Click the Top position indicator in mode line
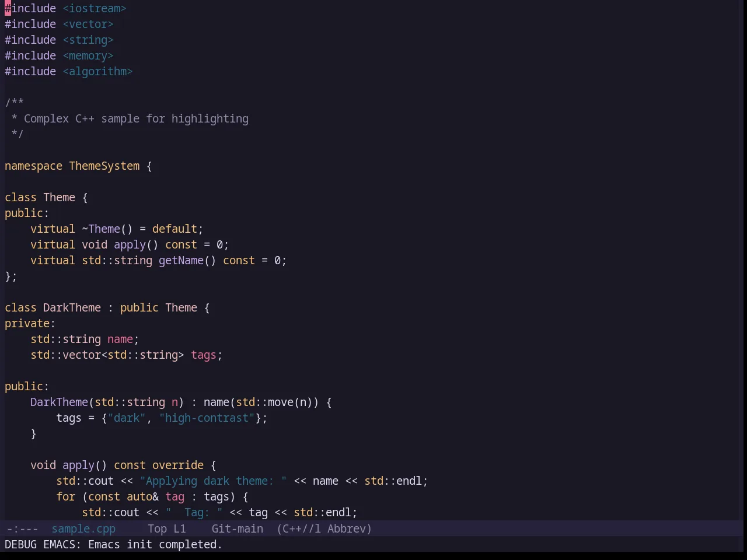The height and width of the screenshot is (560, 747). pyautogui.click(x=157, y=528)
